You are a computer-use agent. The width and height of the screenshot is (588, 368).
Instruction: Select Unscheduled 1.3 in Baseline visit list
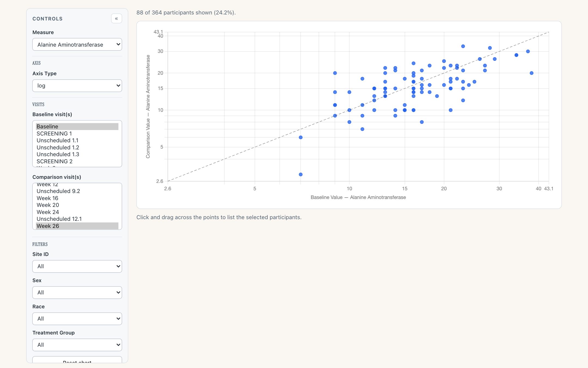tap(77, 154)
